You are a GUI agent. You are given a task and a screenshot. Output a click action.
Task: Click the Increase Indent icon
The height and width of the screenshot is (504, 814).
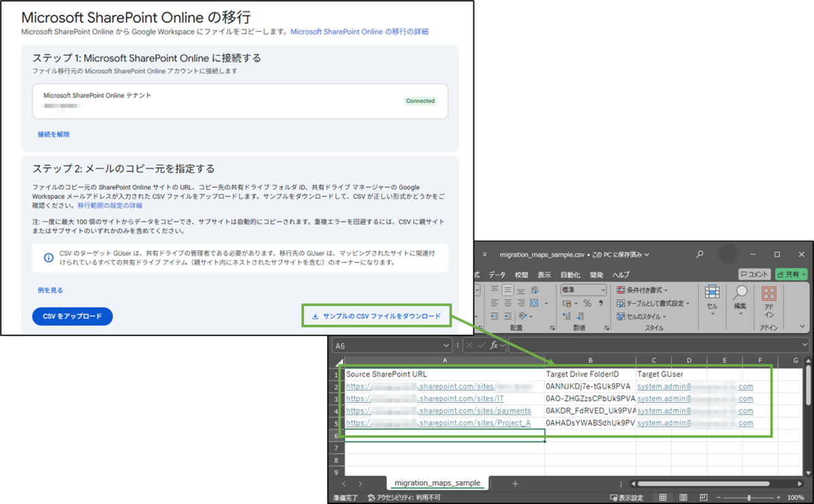click(508, 316)
